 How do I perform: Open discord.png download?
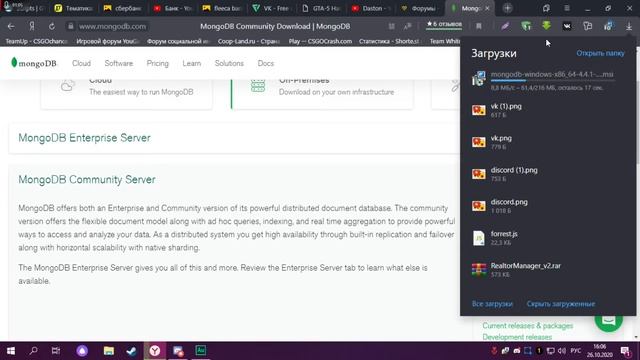pos(548,206)
